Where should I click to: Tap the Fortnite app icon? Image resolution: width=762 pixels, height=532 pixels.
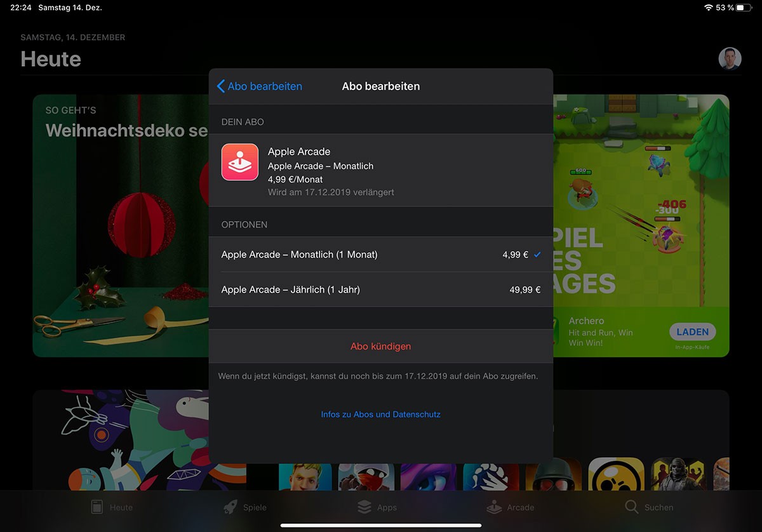[x=305, y=475]
